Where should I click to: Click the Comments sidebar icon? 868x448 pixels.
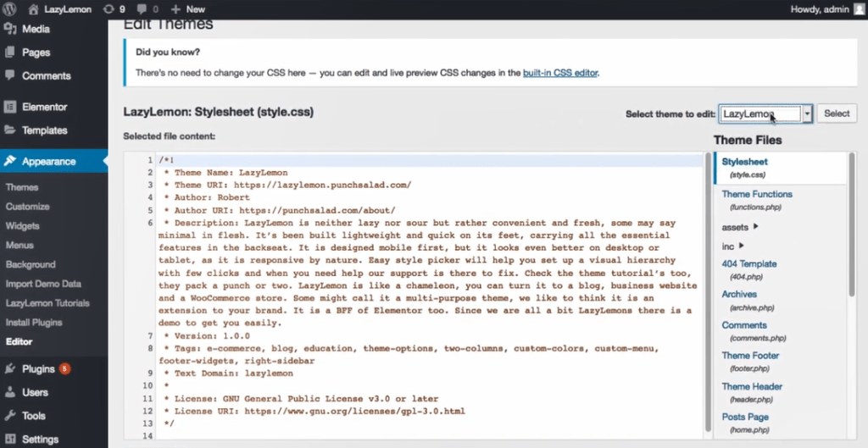tap(10, 75)
